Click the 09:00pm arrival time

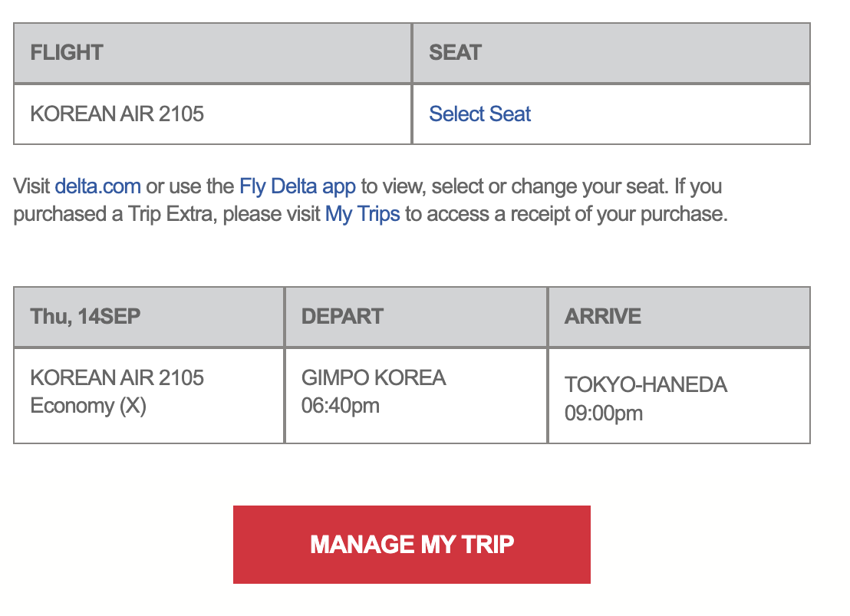[x=604, y=413]
